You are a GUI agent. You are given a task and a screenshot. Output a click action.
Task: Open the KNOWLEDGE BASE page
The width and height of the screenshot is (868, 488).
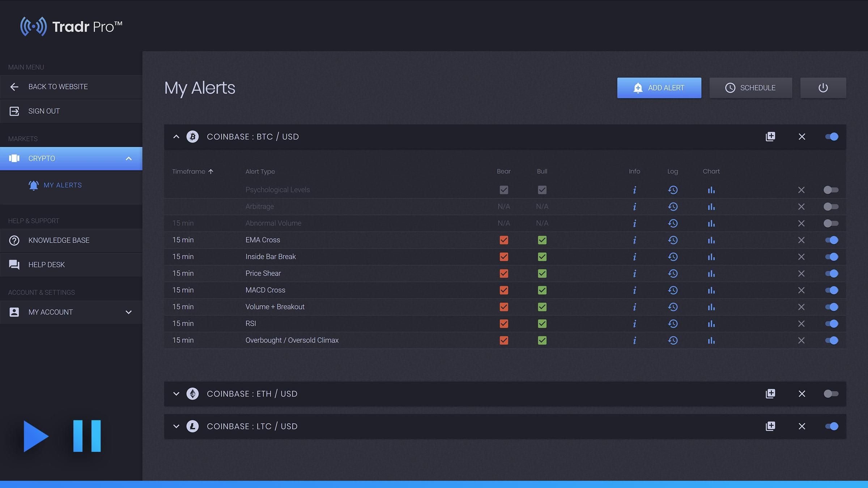pos(71,240)
